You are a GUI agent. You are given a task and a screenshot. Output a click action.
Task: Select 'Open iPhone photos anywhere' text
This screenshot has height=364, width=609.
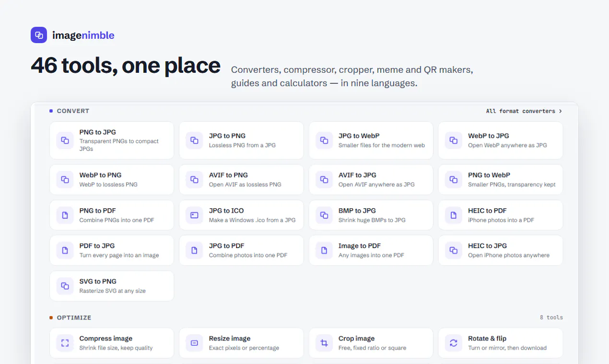coord(509,255)
